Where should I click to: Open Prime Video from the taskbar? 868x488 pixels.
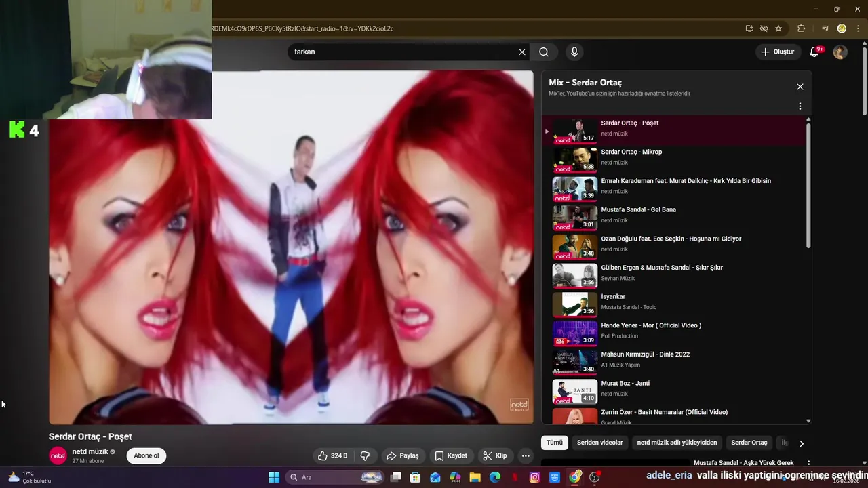click(555, 477)
